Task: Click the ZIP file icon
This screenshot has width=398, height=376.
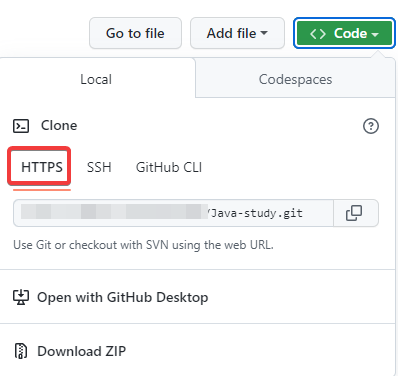Action: pyautogui.click(x=21, y=351)
